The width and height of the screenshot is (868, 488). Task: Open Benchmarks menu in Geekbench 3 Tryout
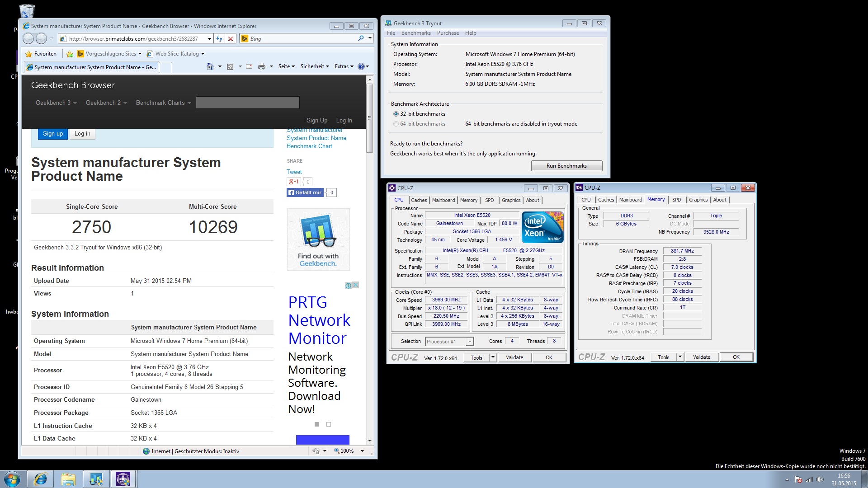click(x=416, y=33)
